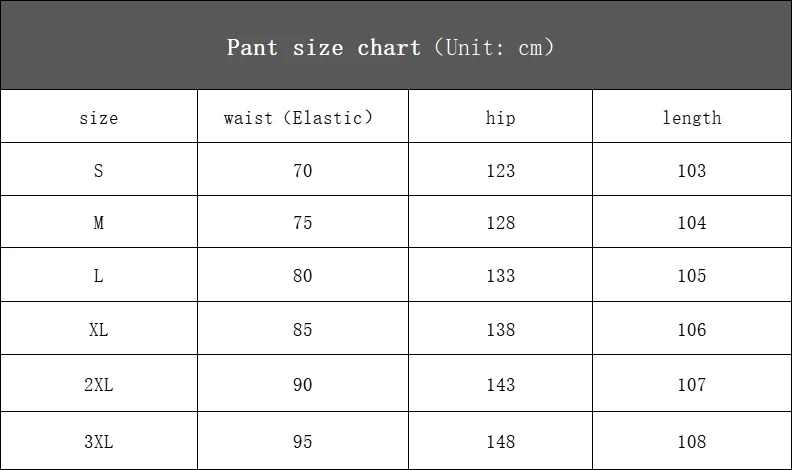Image resolution: width=792 pixels, height=470 pixels.
Task: Click the waist (Elastic) column header
Action: point(298,118)
